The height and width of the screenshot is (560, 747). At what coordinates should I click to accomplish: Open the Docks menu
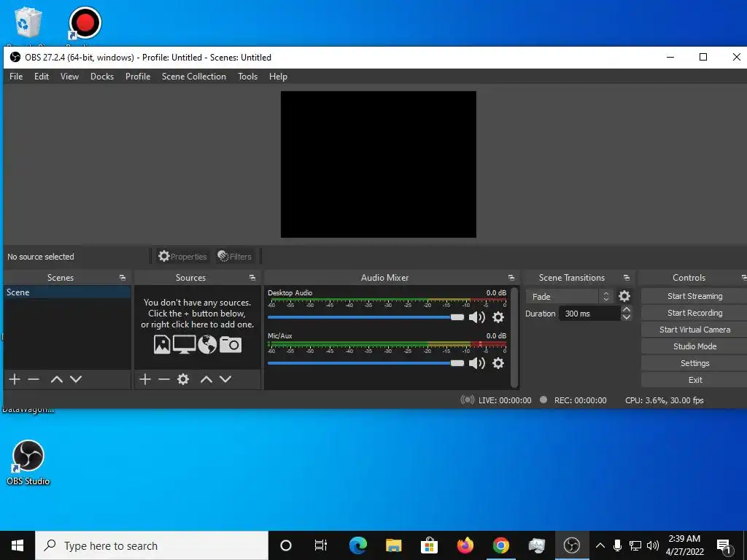[102, 77]
